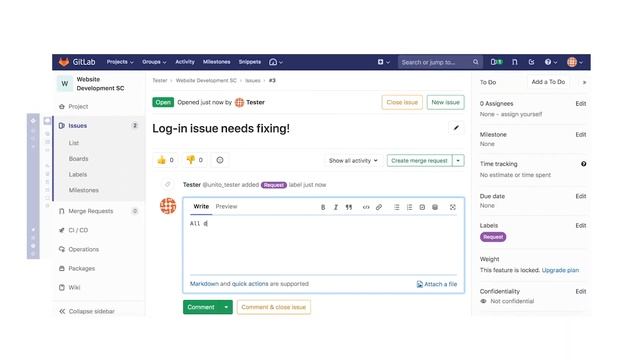Apply bold formatting in the editor
Image resolution: width=640 pixels, height=360 pixels.
[323, 207]
